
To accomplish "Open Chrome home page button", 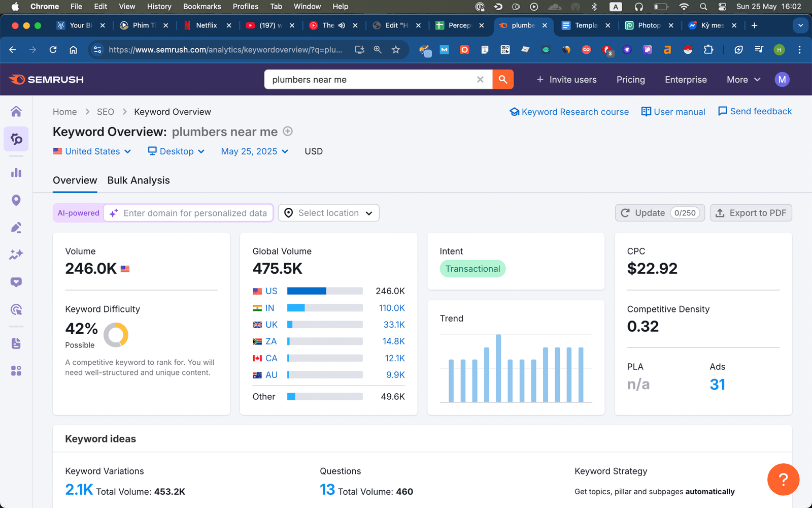I will pos(73,50).
